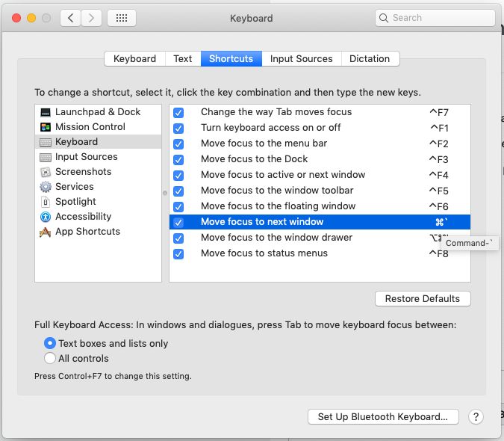Click the ^F1 shortcut key value
The image size is (504, 441).
(439, 128)
